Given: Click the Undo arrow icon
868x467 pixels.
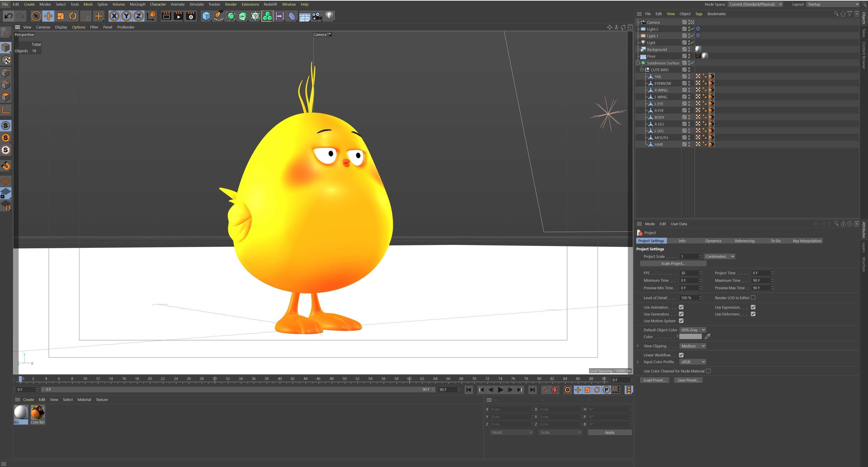Looking at the screenshot, I should pos(8,16).
